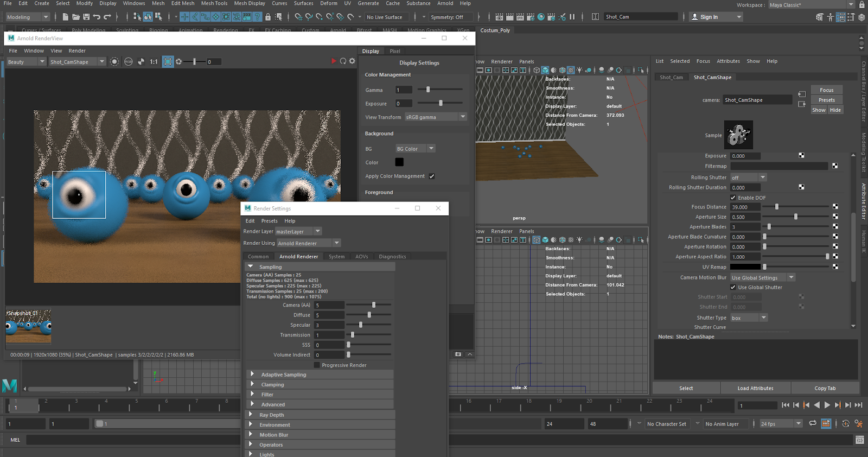868x457 pixels.
Task: Click the undo arrow in main toolbar
Action: (x=97, y=17)
